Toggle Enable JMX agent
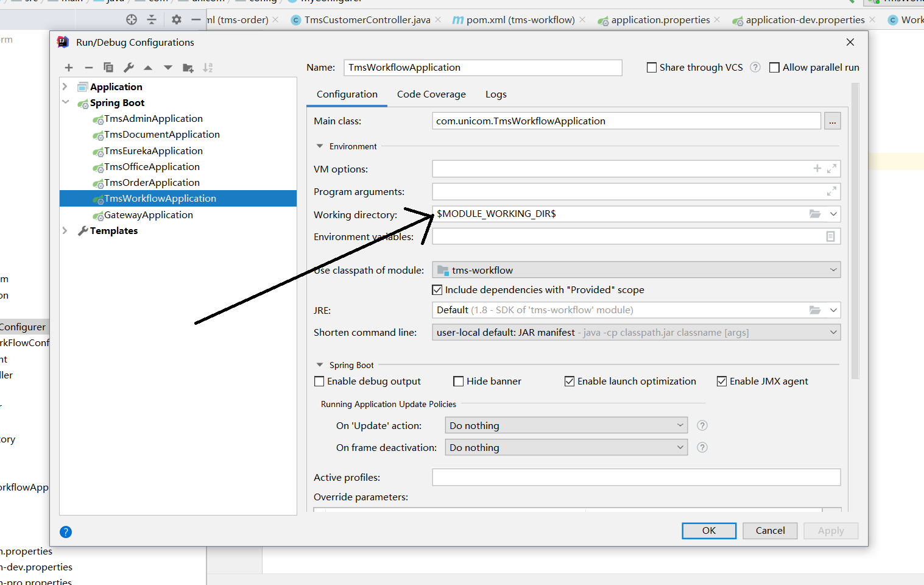 [722, 381]
